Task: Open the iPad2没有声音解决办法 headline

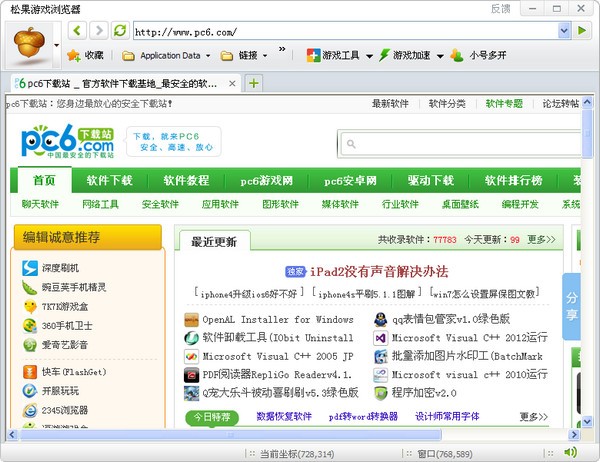Action: click(x=379, y=271)
